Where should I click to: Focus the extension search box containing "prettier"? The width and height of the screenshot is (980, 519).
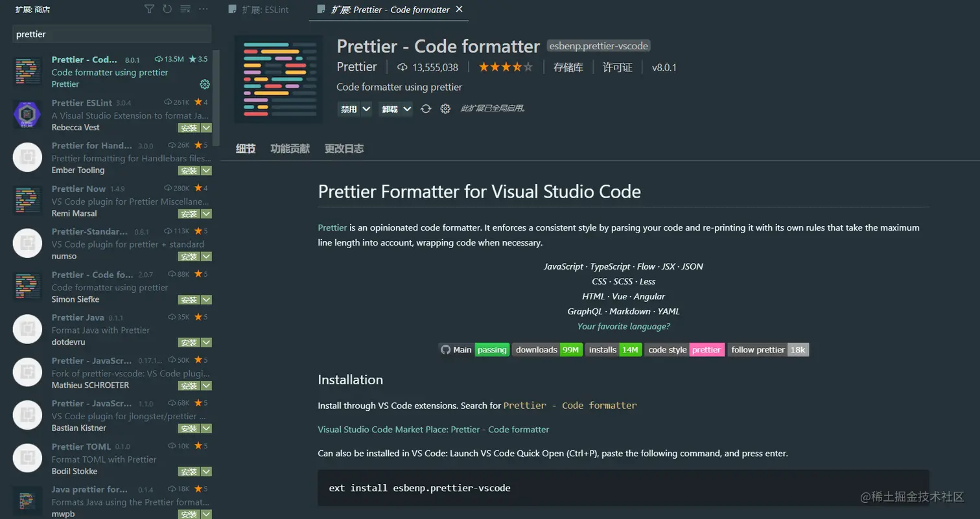112,34
